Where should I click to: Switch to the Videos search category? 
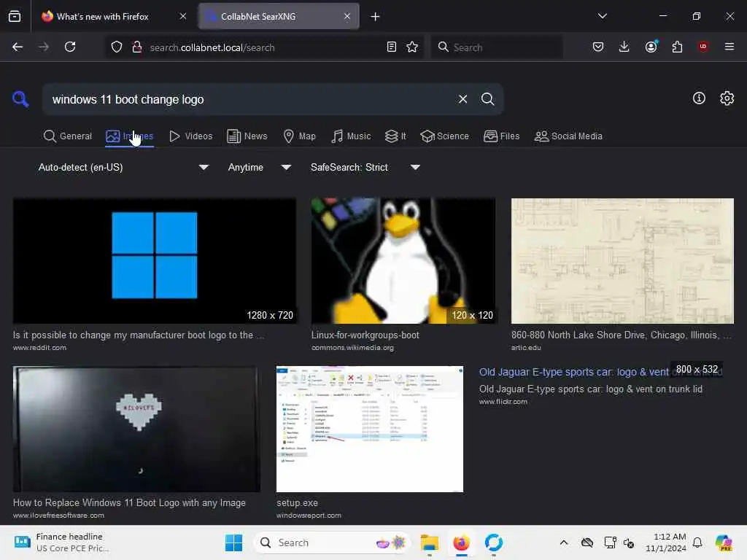(190, 136)
